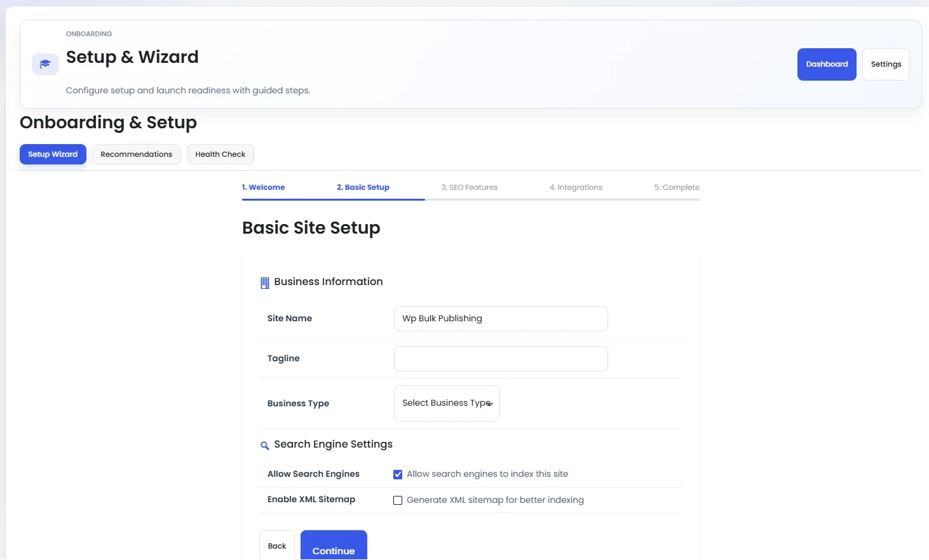Click the Enable XML Sitemap row label
The height and width of the screenshot is (560, 929).
click(311, 500)
